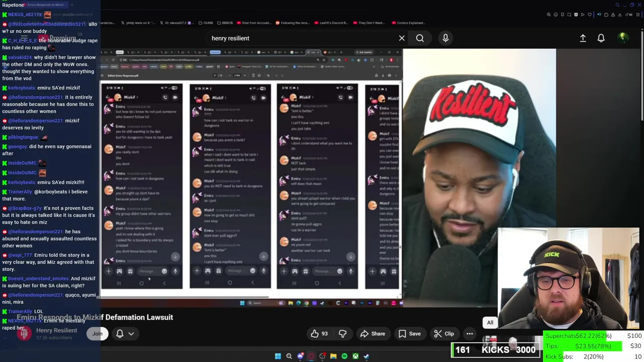Click the blue megaphone toolbar icon
This screenshot has width=644, height=362.
point(599,15)
